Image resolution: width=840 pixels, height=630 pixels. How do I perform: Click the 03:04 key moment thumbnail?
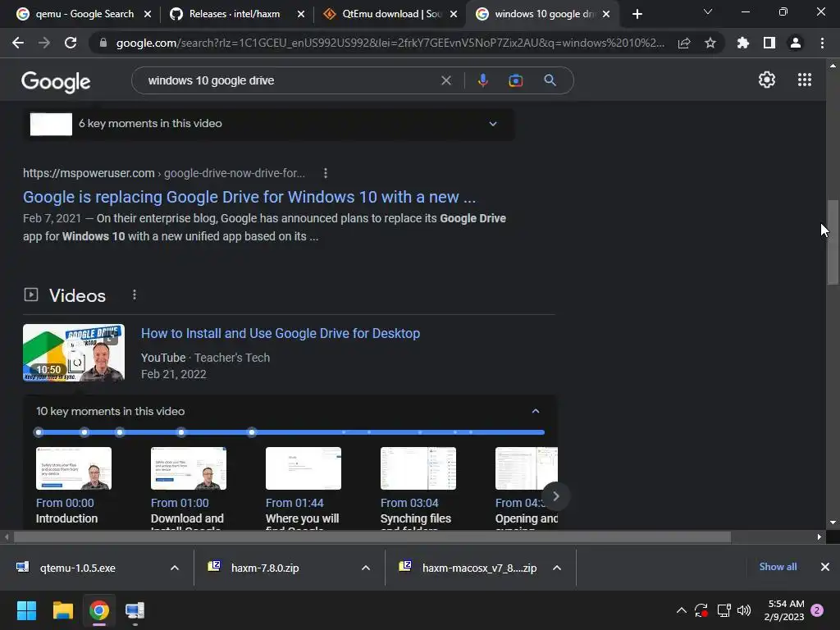point(418,468)
